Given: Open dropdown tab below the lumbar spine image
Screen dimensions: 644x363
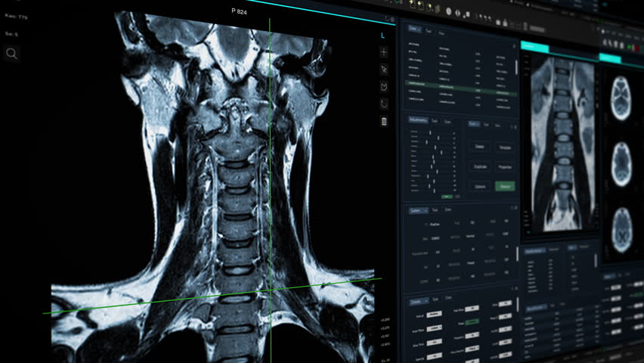Looking at the screenshot, I should (534, 251).
